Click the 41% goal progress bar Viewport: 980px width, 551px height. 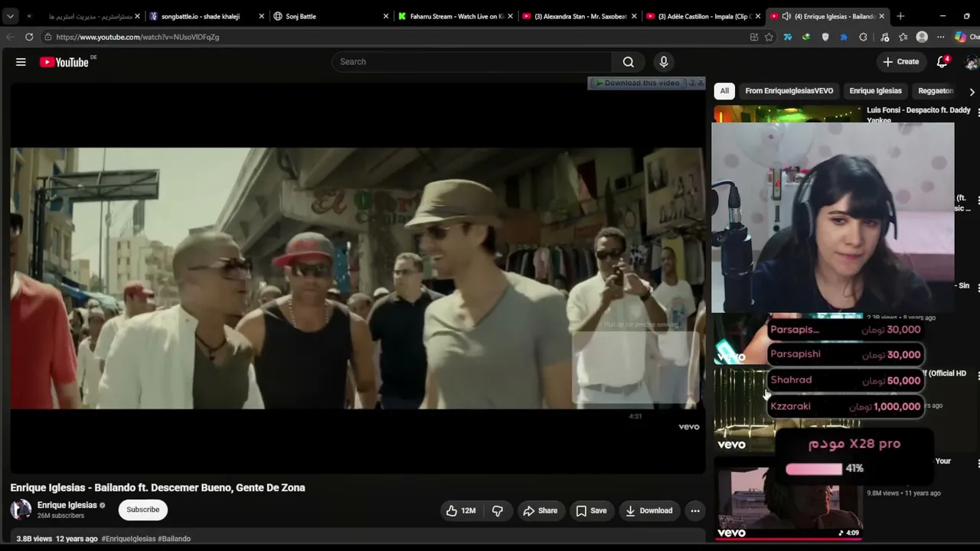click(x=815, y=468)
